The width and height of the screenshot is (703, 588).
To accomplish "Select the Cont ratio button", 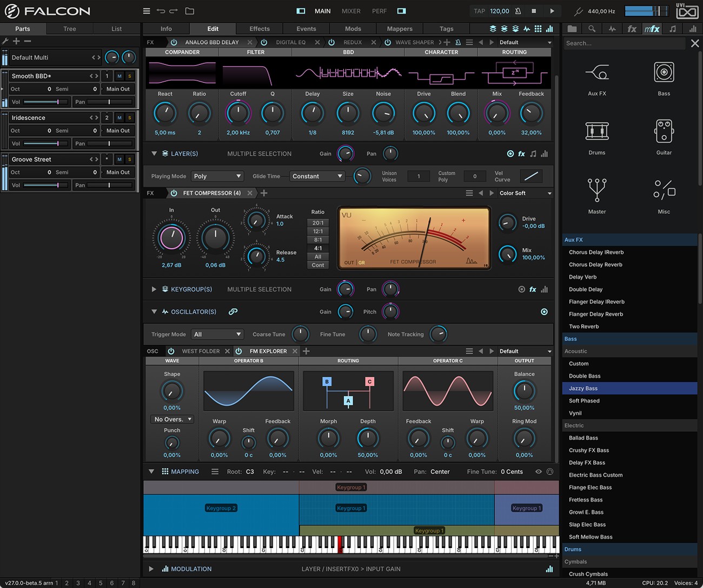I will tap(318, 265).
